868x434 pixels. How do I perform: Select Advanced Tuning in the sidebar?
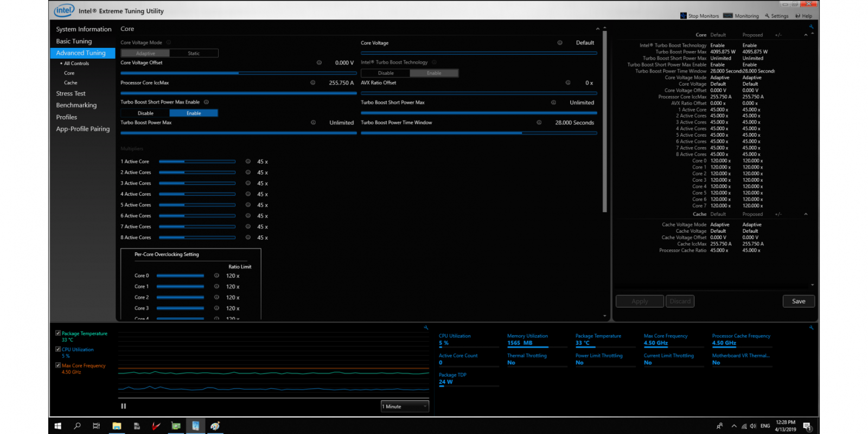[x=82, y=53]
